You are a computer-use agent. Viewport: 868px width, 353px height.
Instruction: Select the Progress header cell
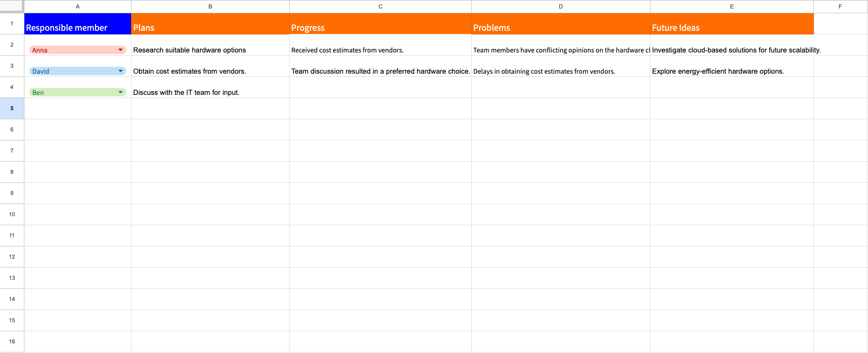[380, 24]
